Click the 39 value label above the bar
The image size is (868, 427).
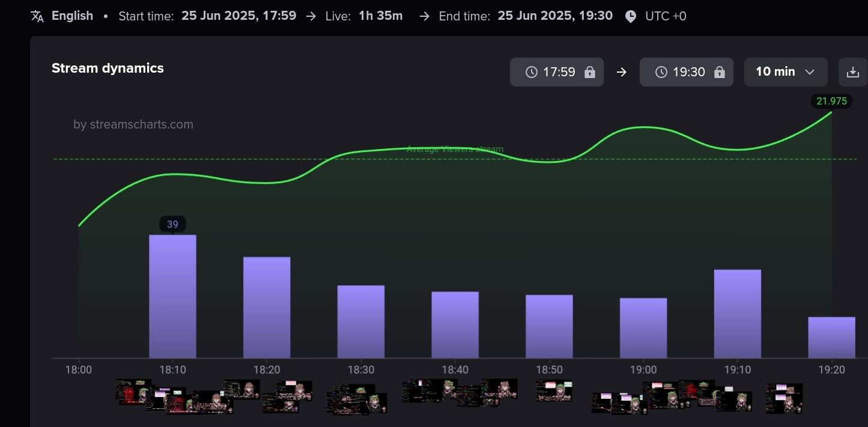[172, 224]
